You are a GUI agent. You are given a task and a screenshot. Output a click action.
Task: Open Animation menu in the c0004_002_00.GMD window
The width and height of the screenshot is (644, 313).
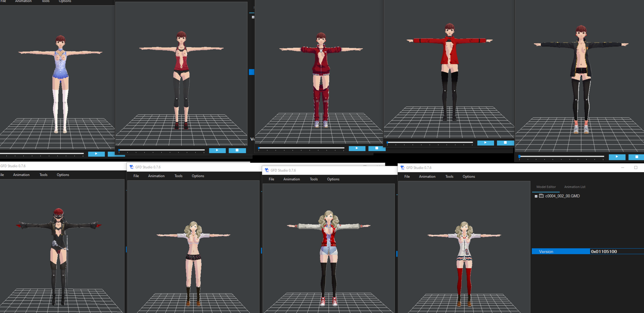click(x=427, y=176)
